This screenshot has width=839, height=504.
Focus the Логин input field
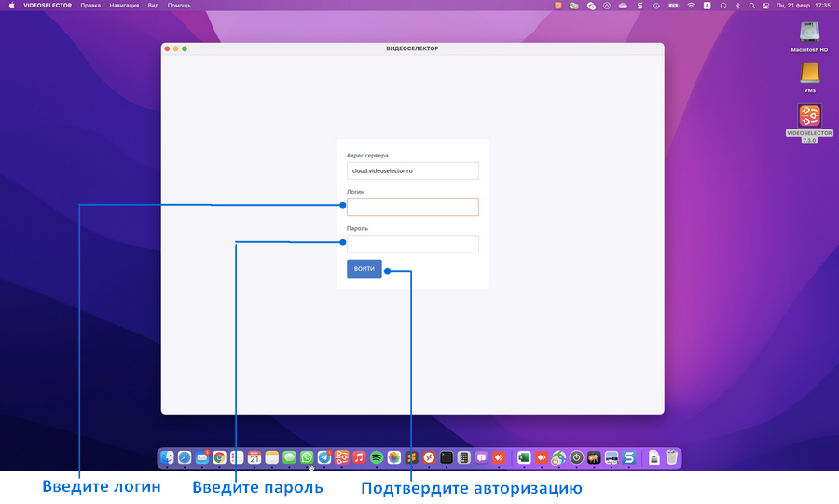point(413,208)
